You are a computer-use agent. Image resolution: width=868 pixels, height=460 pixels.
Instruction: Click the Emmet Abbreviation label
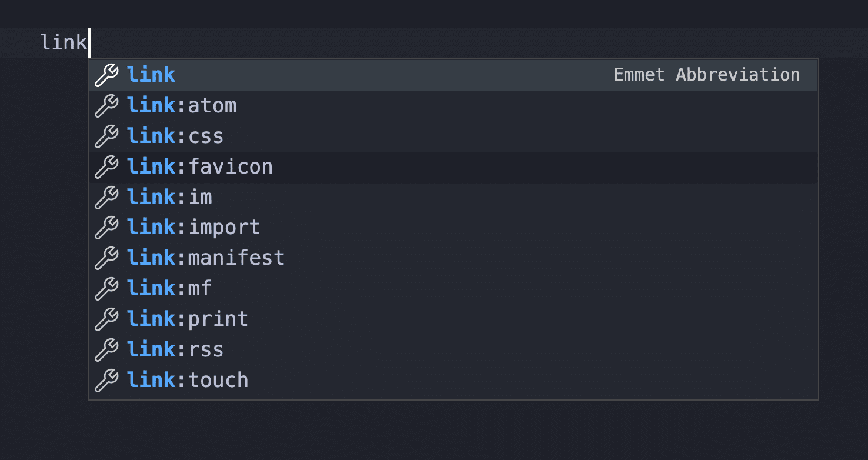pyautogui.click(x=707, y=75)
